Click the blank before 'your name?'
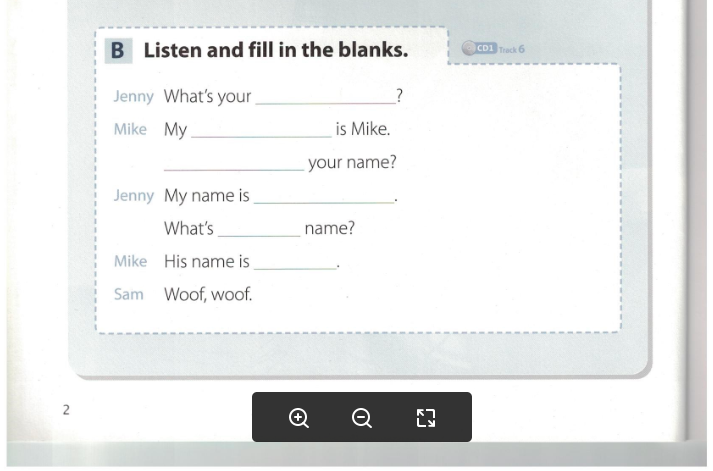 [233, 162]
